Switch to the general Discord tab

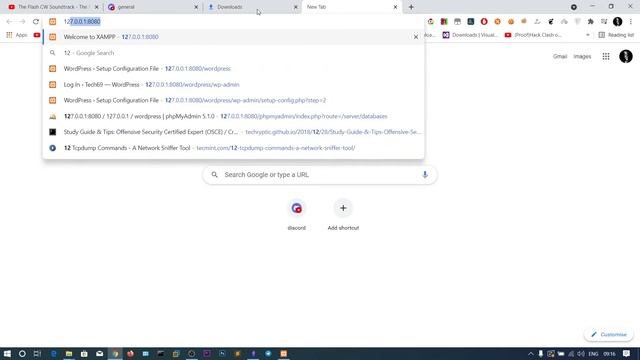pyautogui.click(x=153, y=7)
